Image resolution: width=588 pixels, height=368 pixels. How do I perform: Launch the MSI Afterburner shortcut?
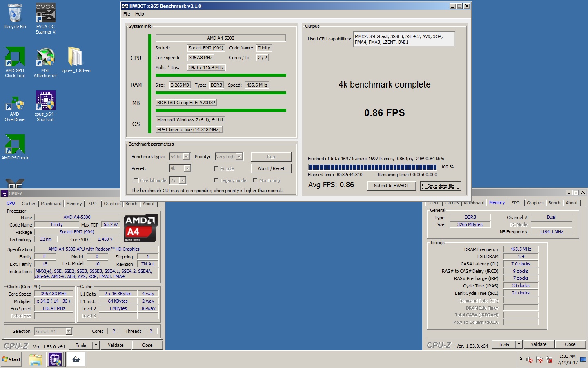[x=45, y=62]
